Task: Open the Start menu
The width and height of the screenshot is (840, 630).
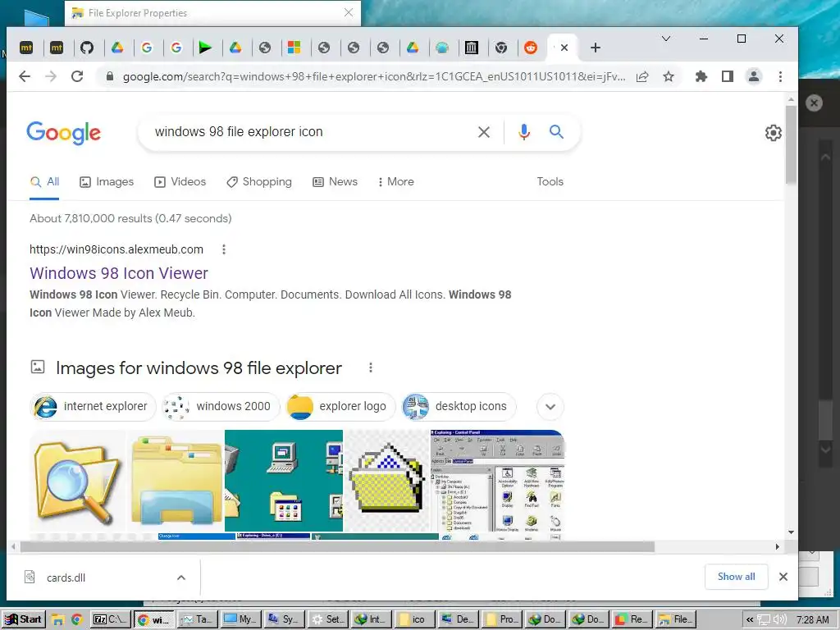Action: click(x=23, y=619)
